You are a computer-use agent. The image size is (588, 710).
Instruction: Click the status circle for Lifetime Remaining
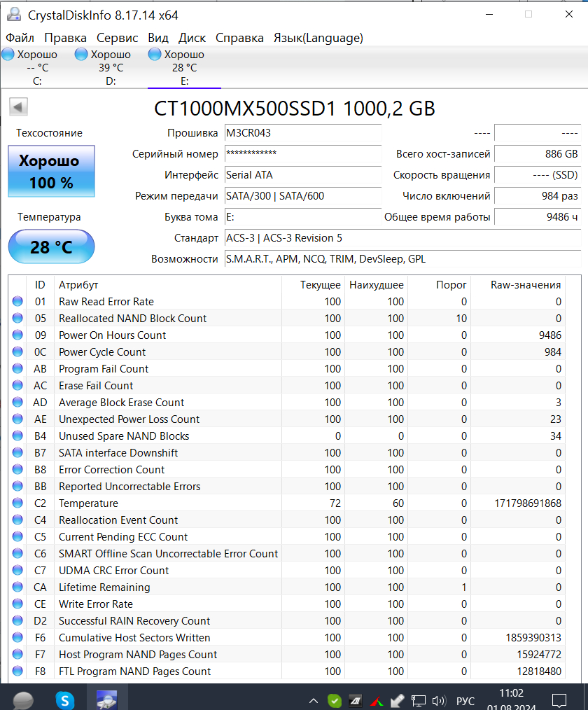pos(17,587)
